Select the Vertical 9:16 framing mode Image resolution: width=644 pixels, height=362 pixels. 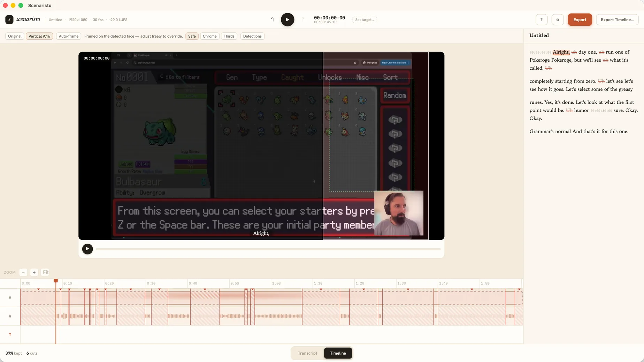[39, 36]
